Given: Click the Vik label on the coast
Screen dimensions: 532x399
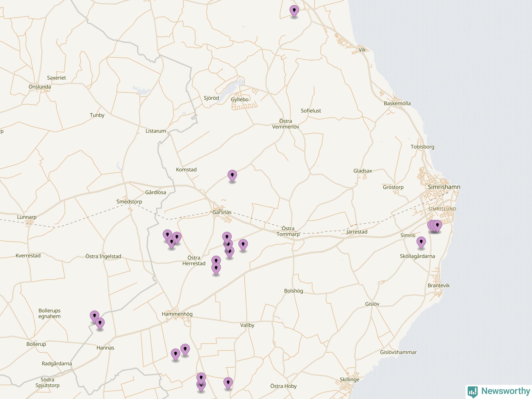Looking at the screenshot, I should click(362, 50).
